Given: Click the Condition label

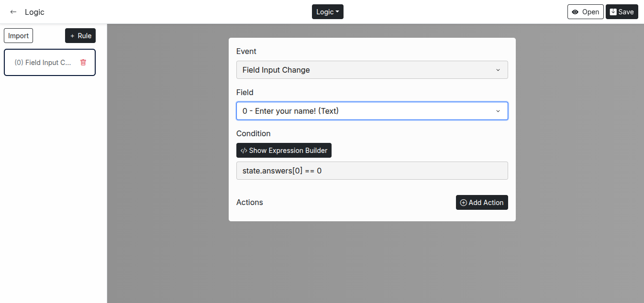Looking at the screenshot, I should click(253, 133).
